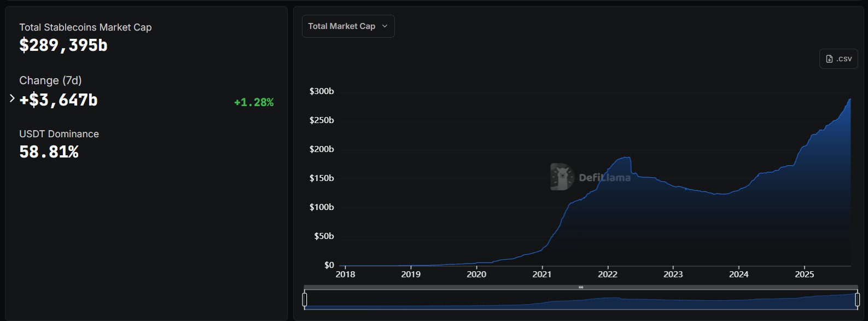This screenshot has height=321, width=868.
Task: Click the 2022 label on the x-axis
Action: 608,275
